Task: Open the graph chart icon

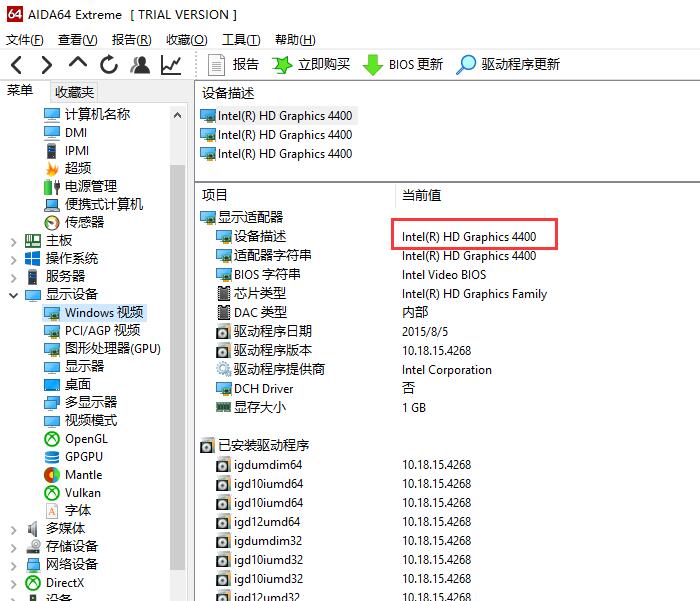Action: tap(171, 65)
